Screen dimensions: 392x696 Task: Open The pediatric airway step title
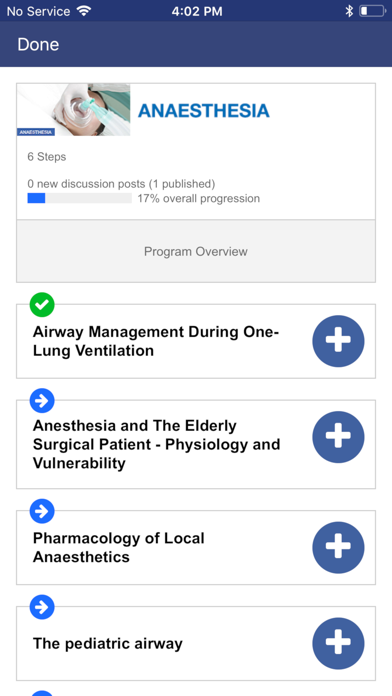[x=108, y=644]
